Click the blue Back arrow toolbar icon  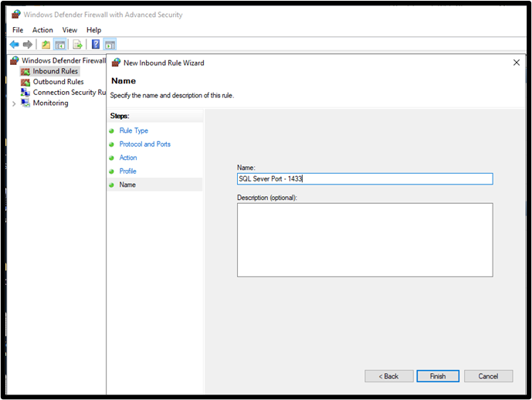pos(14,45)
